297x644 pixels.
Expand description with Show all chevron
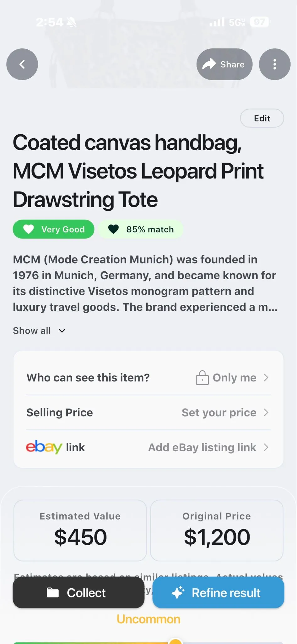pos(62,331)
